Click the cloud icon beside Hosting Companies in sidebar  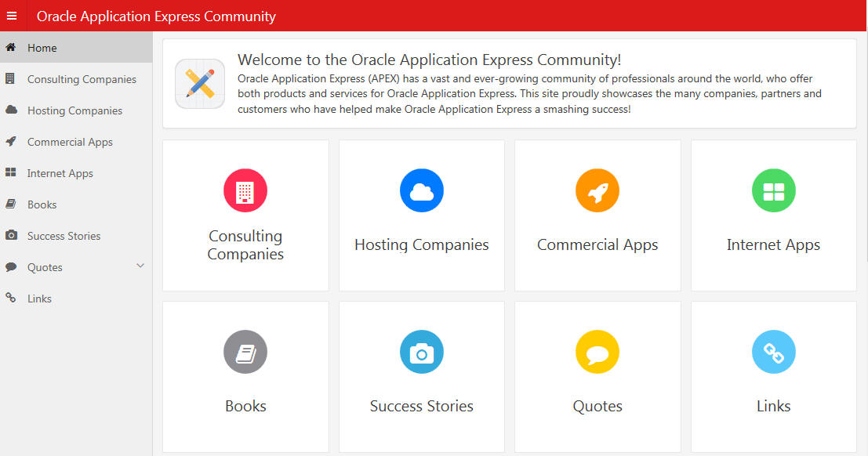click(11, 110)
